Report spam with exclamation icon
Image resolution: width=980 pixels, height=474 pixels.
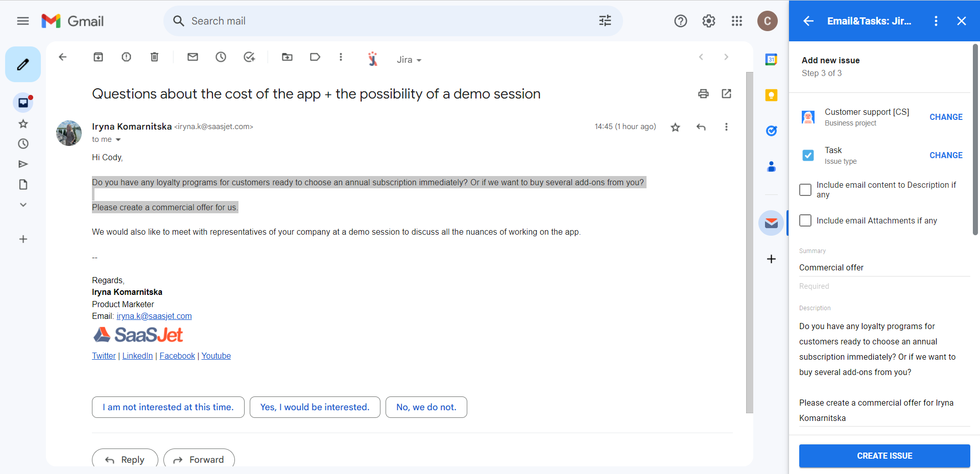126,57
